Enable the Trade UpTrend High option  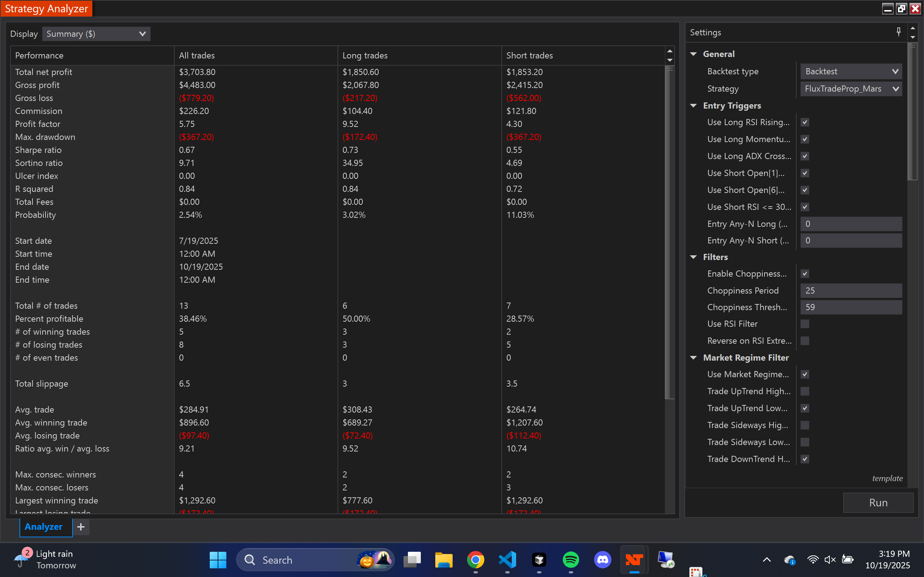(x=805, y=391)
